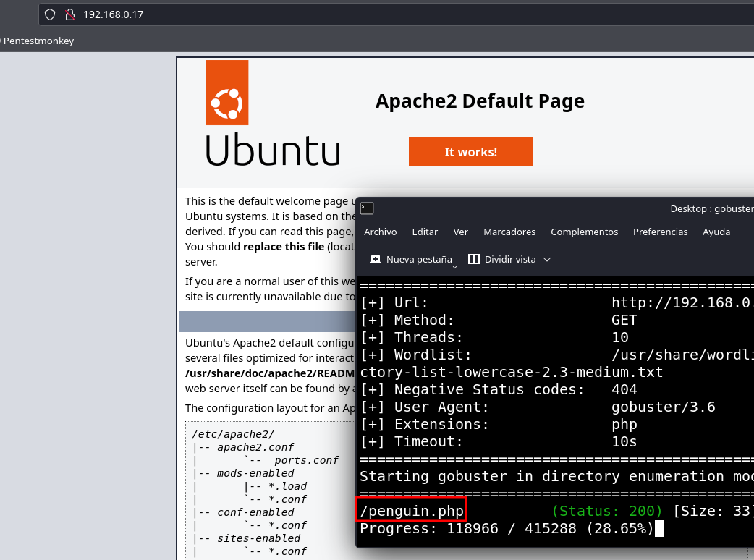
Task: Click the Nueva pestaña new tab icon
Action: [375, 259]
